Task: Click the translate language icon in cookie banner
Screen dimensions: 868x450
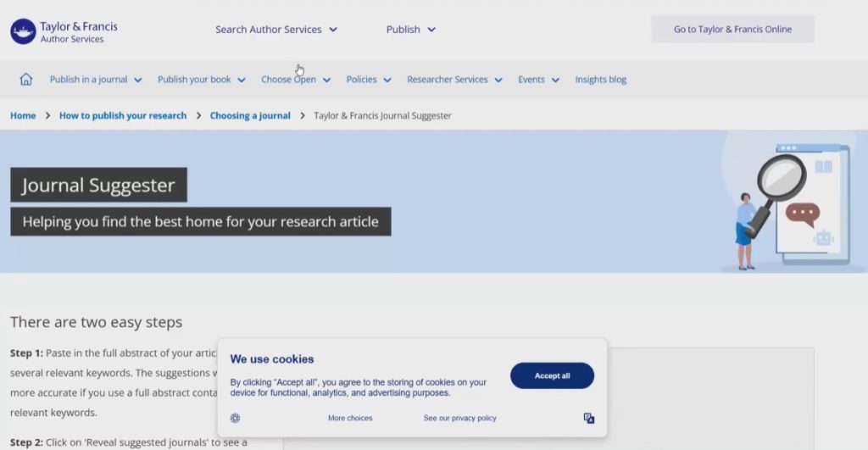Action: click(x=589, y=418)
